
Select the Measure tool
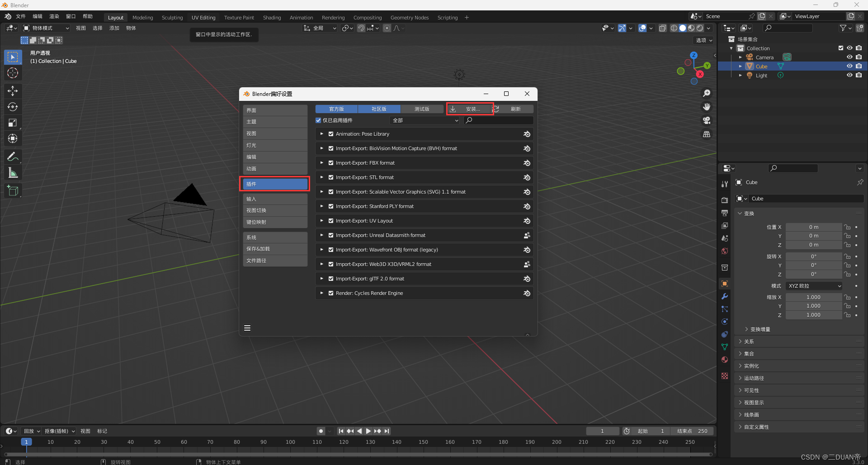(x=13, y=172)
